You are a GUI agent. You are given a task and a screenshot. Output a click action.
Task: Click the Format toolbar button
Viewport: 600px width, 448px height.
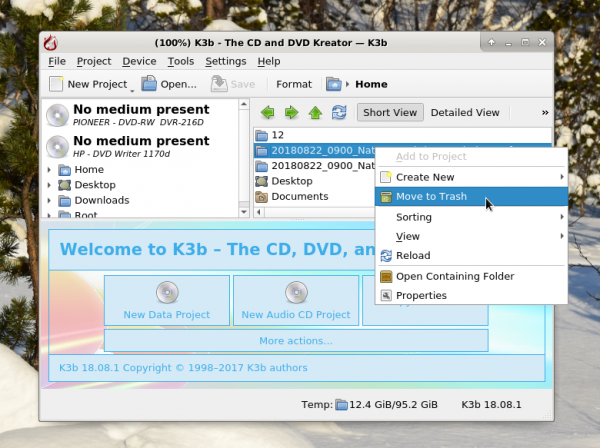[x=294, y=84]
